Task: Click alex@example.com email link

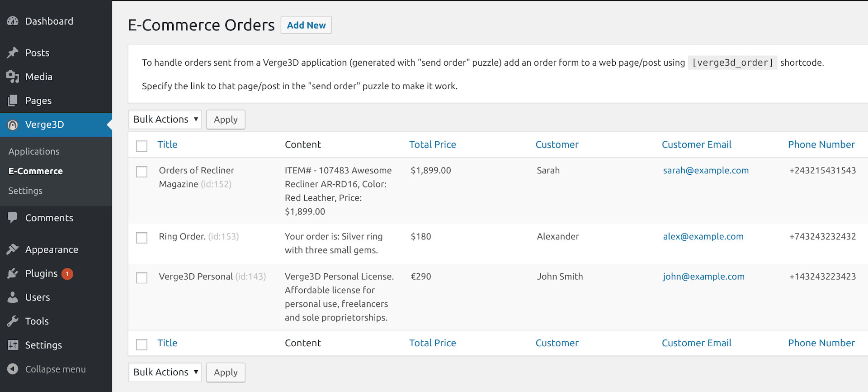Action: (703, 236)
